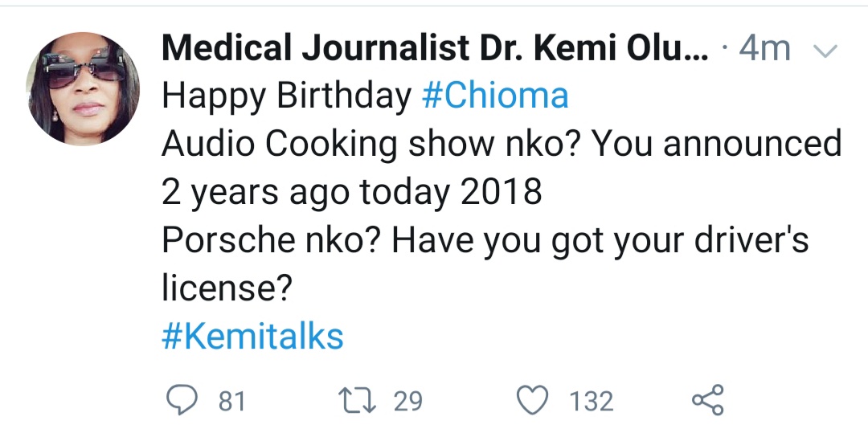The width and height of the screenshot is (868, 437).
Task: Open the profile picture of Dr. Kemi
Action: [x=83, y=88]
